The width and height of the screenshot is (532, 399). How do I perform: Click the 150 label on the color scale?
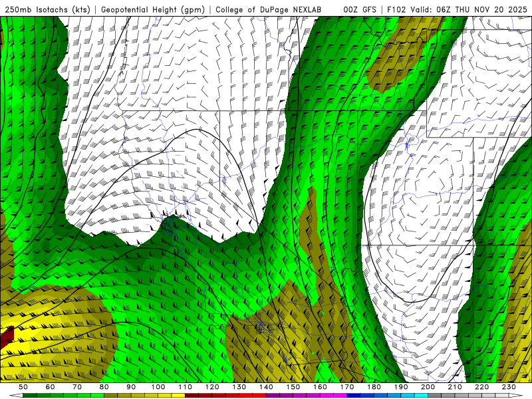tap(293, 387)
